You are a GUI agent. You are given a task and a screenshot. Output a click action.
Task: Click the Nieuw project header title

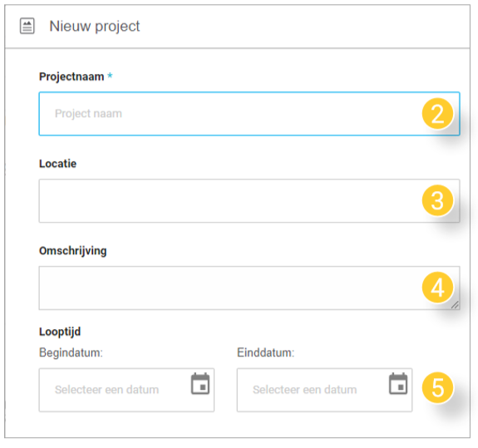point(95,27)
